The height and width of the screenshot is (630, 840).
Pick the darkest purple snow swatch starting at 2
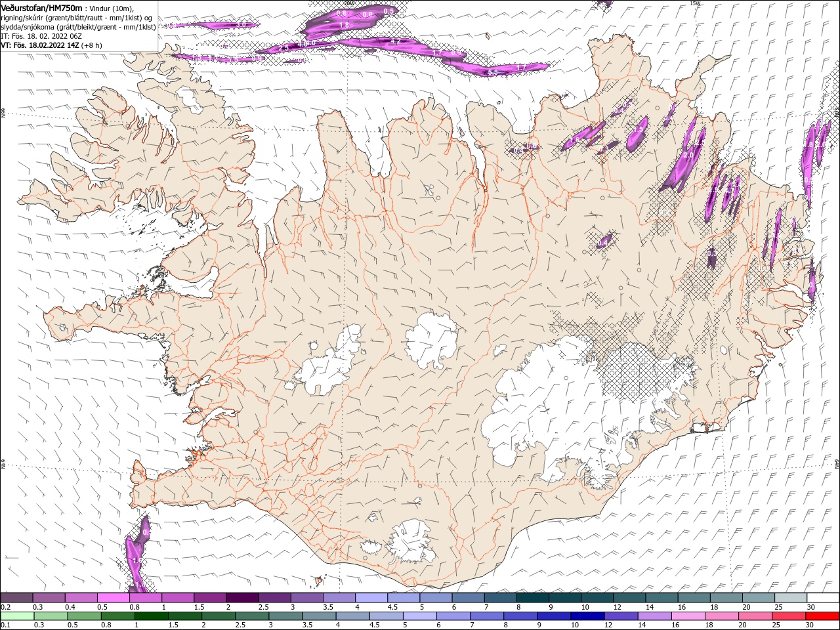[242, 597]
